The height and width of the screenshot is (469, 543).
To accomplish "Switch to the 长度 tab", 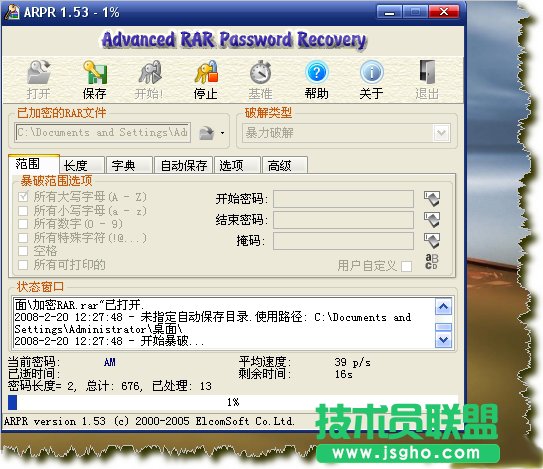I will click(x=82, y=165).
